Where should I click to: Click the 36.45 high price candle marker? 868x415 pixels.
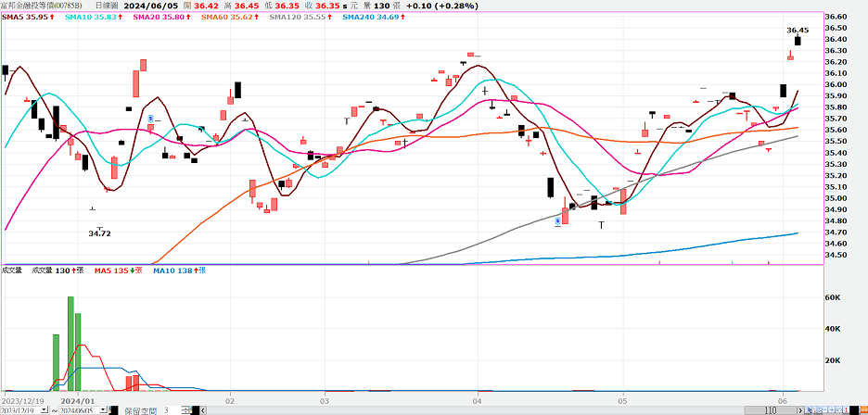pos(798,40)
